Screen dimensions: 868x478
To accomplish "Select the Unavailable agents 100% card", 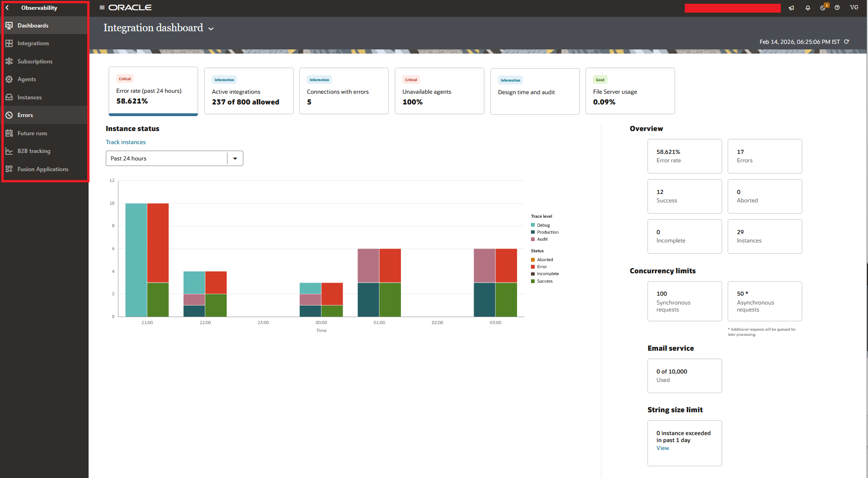I will (439, 91).
